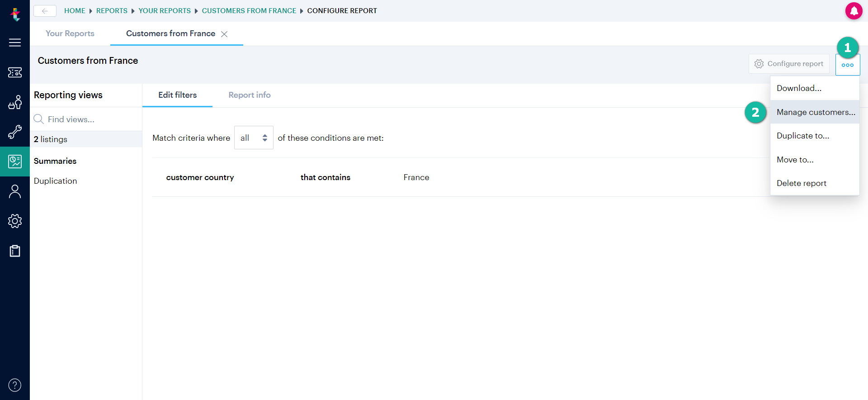Click the Configure report button

point(789,64)
